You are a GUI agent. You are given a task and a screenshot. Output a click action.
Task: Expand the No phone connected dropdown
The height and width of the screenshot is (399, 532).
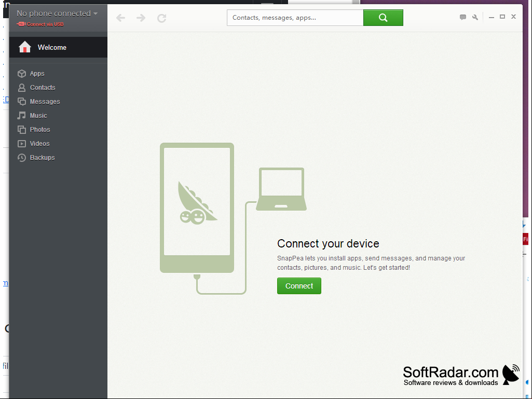coord(57,13)
